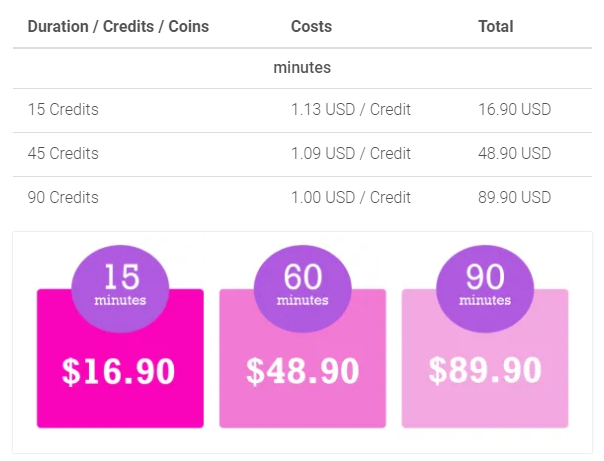The image size is (604, 461).
Task: Select the 90 Credits row label
Action: pyautogui.click(x=63, y=197)
